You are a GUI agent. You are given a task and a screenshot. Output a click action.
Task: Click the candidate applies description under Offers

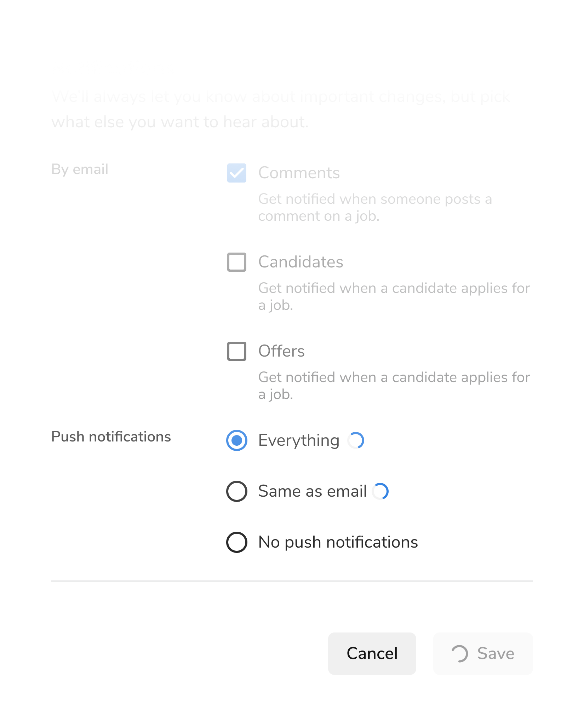tap(394, 386)
